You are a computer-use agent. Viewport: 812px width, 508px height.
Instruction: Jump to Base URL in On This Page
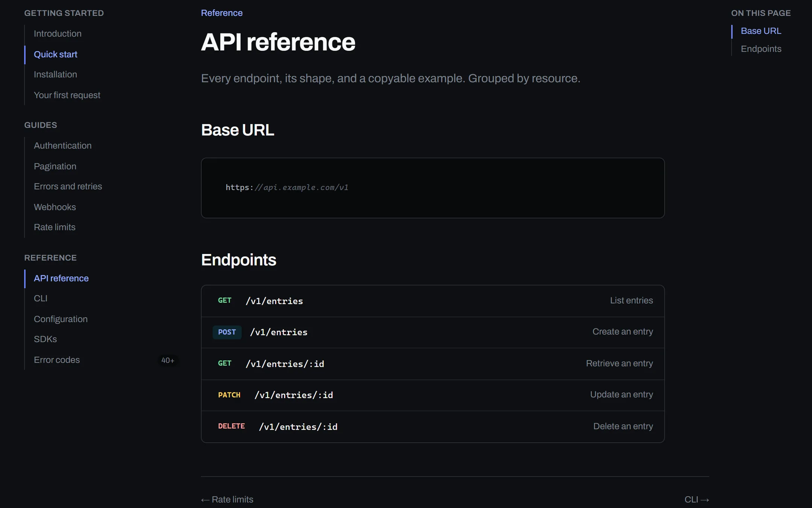[x=761, y=31]
